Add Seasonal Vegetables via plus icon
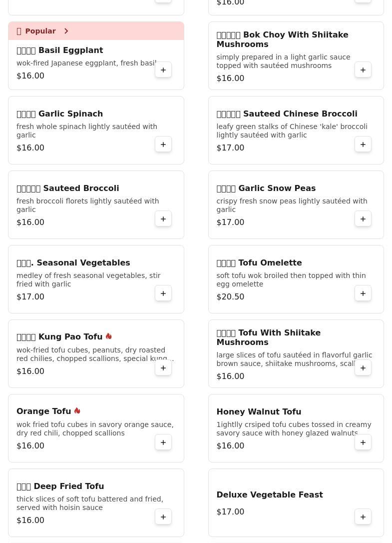 (163, 293)
